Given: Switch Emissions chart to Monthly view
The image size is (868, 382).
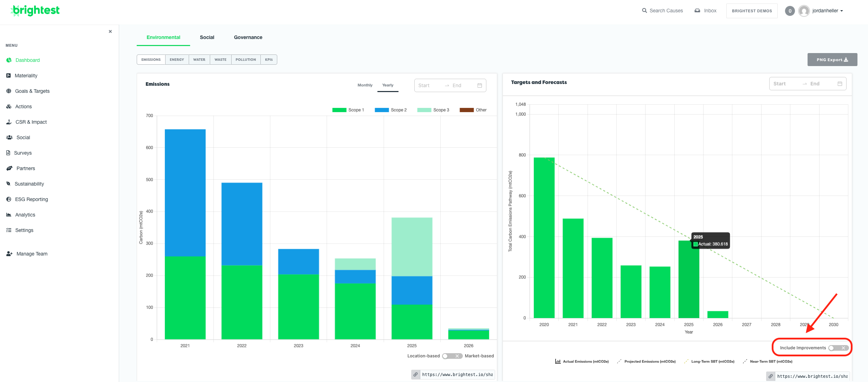Looking at the screenshot, I should pos(365,85).
